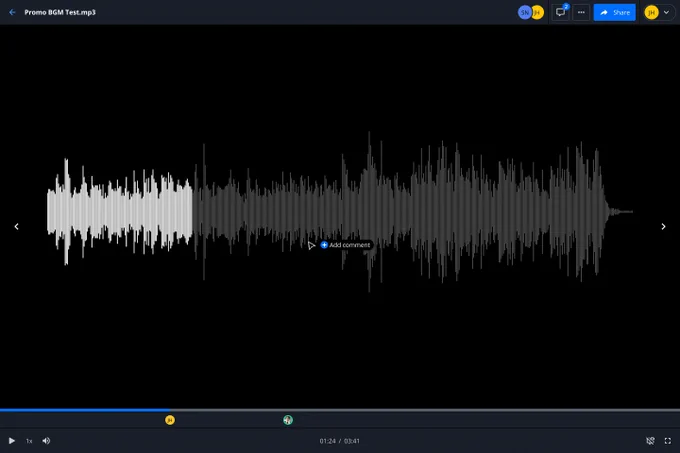This screenshot has height=453, width=680.
Task: Jump to the JH comment marker on the timeline
Action: (x=170, y=420)
